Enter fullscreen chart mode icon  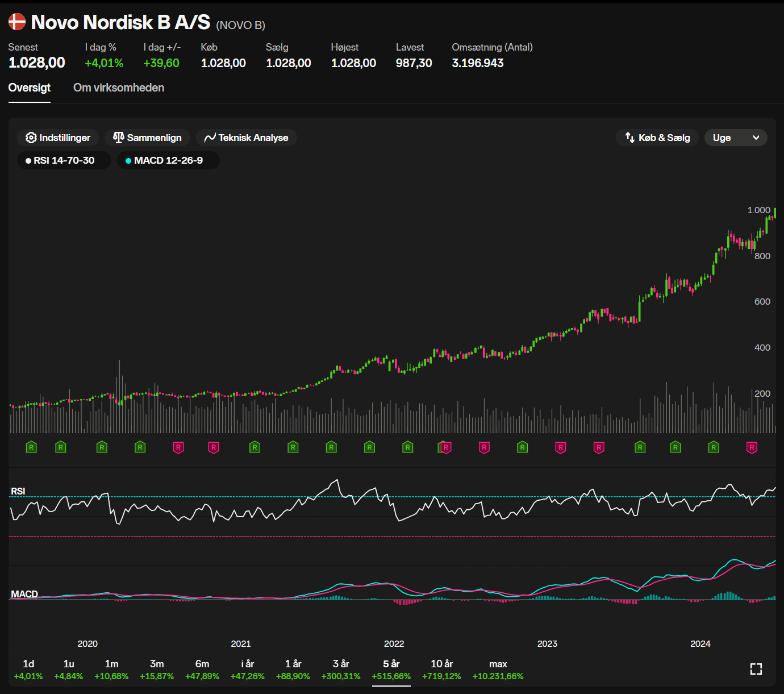click(756, 669)
